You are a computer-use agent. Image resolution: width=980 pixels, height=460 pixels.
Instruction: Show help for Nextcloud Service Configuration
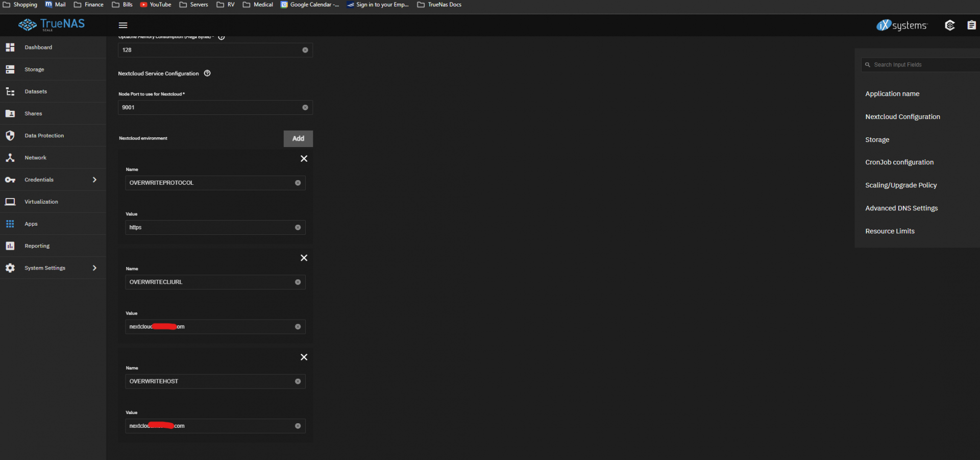tap(207, 74)
